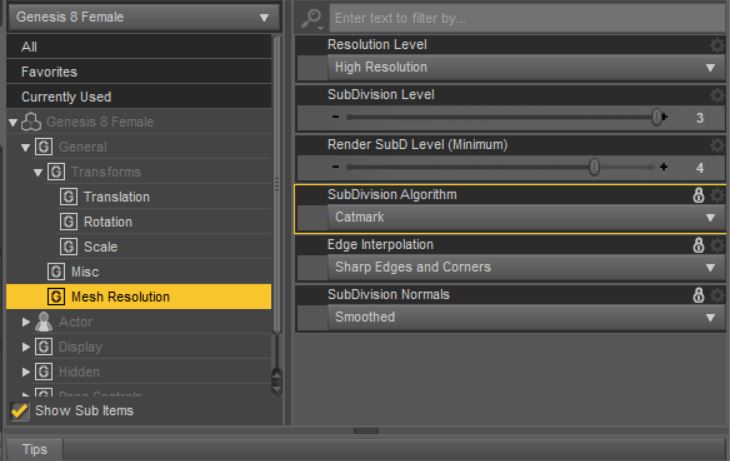Click the gear icon for SubDivision Normals
730x461 pixels.
tap(717, 295)
